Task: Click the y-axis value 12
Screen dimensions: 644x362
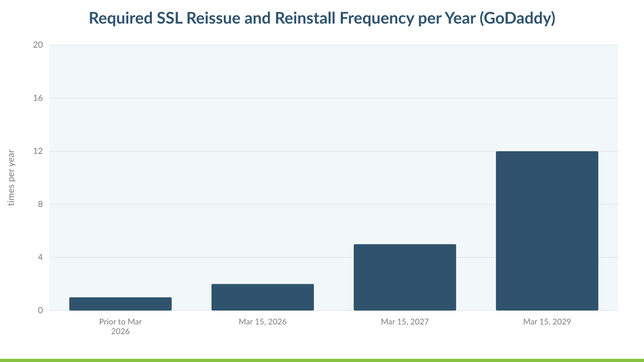Action: (38, 151)
